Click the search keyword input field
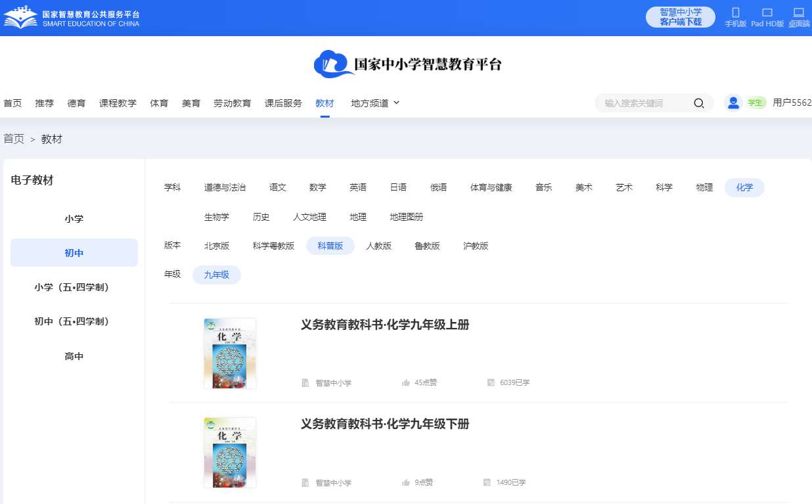Screen dimensions: 812x504 (644, 103)
